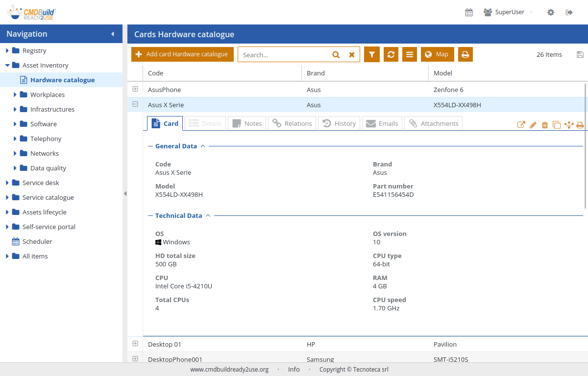Edit the Asus X Serie card (pencil icon)
Viewport: 588px width, 376px height.
533,125
